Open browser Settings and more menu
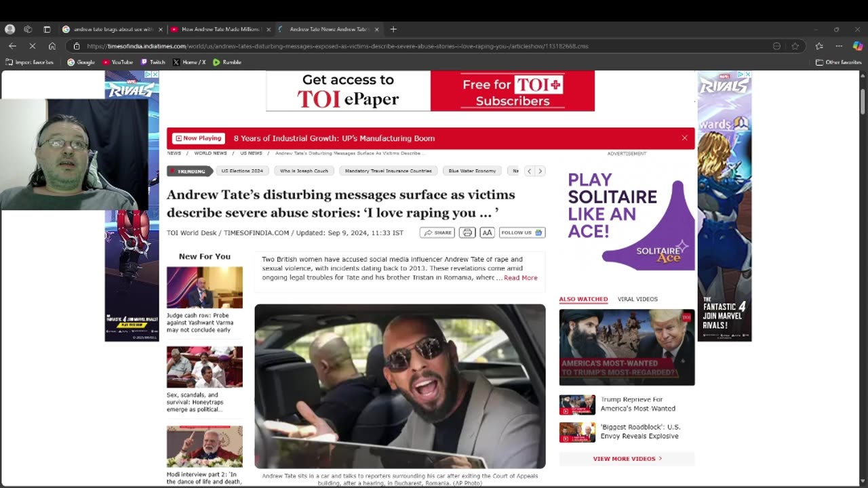The image size is (868, 488). 839,46
